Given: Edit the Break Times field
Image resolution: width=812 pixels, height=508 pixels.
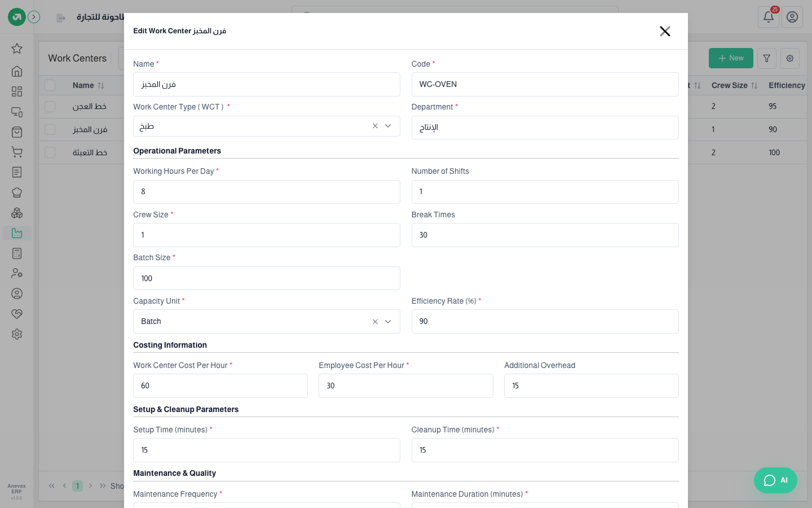Looking at the screenshot, I should 545,235.
